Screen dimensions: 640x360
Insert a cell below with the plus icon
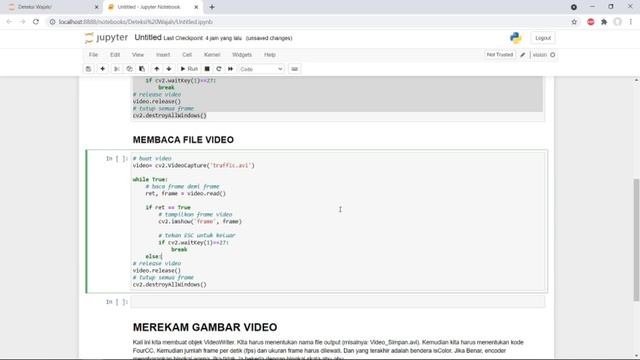point(102,69)
